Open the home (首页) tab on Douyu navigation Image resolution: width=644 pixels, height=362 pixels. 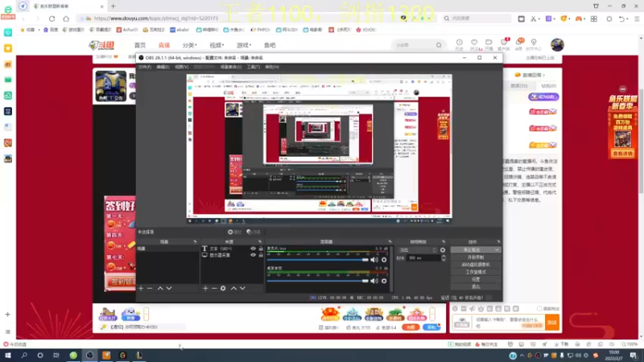(140, 45)
